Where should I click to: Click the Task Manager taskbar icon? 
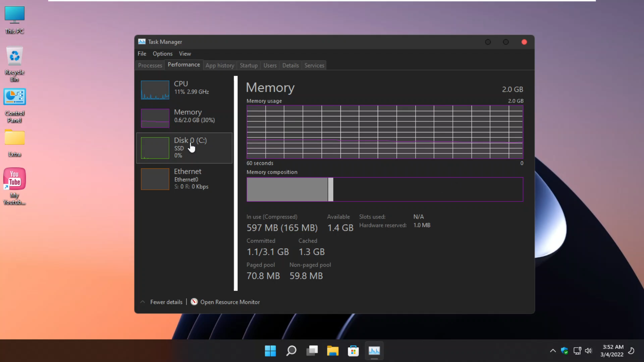[x=374, y=351]
